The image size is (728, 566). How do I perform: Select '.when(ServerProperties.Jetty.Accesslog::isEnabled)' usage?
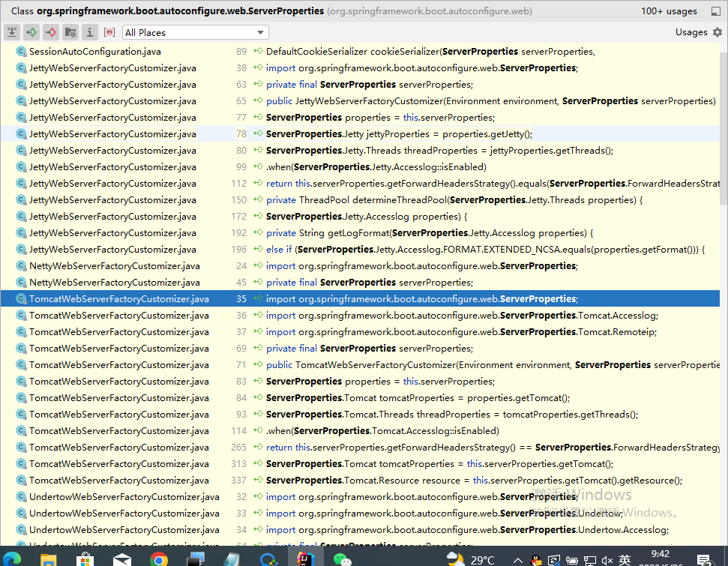[376, 167]
